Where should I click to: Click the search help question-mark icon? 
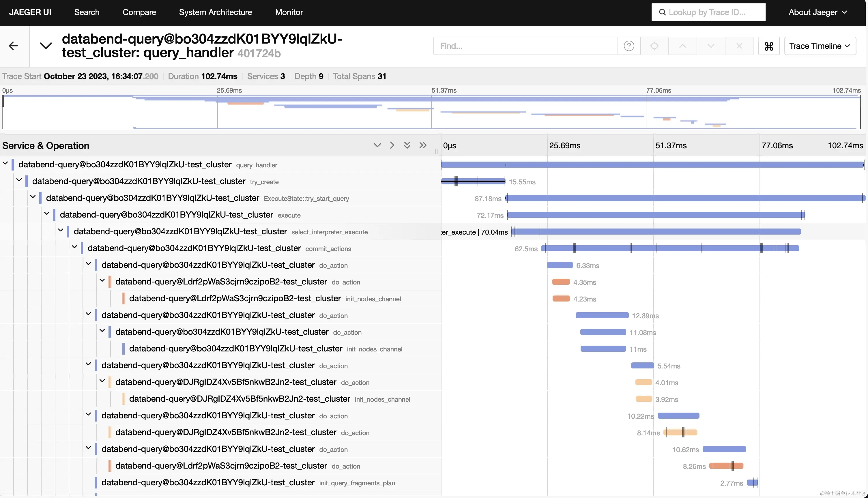(628, 46)
